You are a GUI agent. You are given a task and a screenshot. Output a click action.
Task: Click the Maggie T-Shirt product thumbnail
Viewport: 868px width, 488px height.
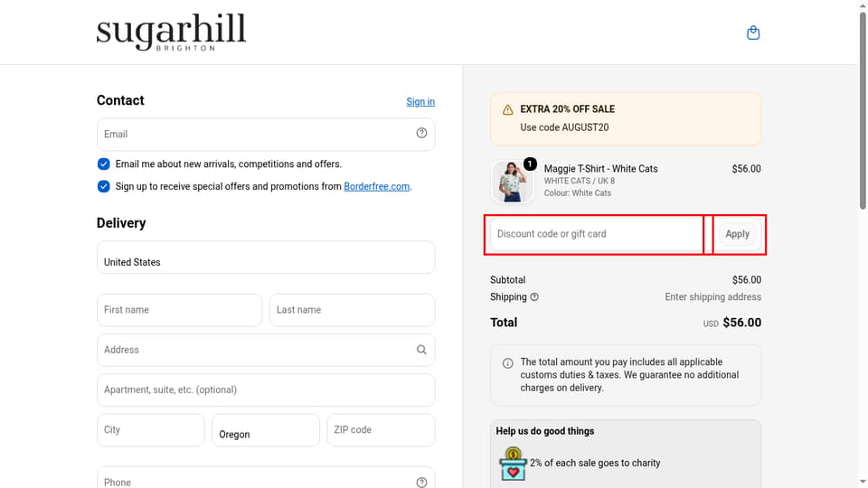512,182
